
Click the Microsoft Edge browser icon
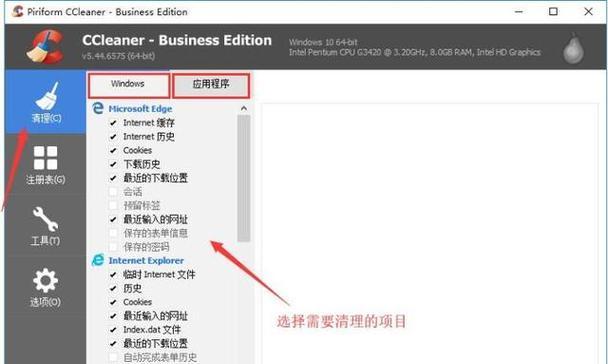[97, 108]
